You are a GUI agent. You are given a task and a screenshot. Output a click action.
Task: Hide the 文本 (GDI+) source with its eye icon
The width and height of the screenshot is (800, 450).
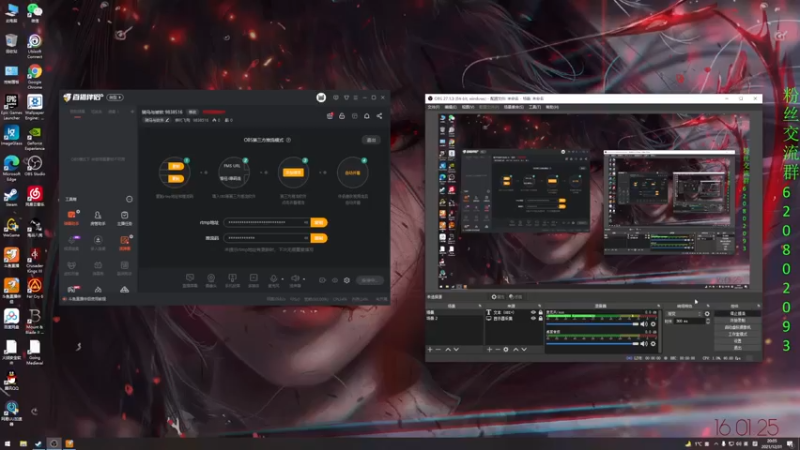[533, 312]
